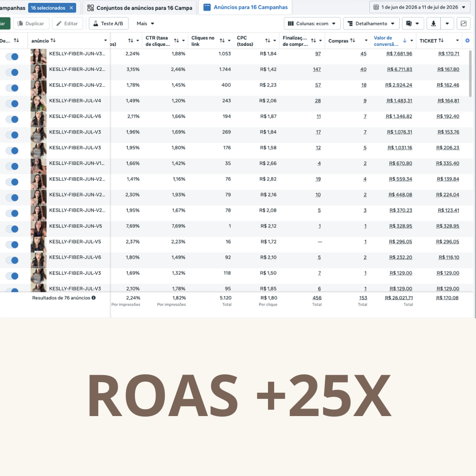Image resolution: width=476 pixels, height=476 pixels.
Task: Sort by Cliques no link column
Action: pyautogui.click(x=222, y=41)
